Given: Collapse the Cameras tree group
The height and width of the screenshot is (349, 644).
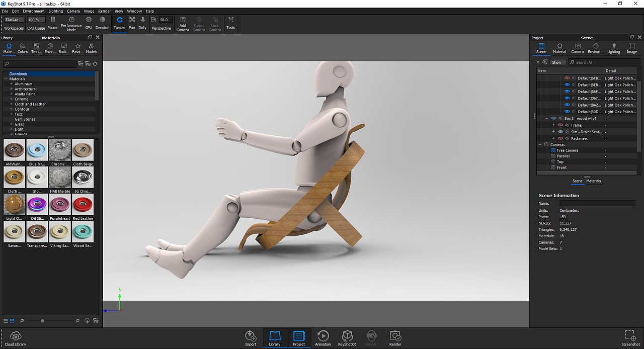Looking at the screenshot, I should click(x=540, y=145).
